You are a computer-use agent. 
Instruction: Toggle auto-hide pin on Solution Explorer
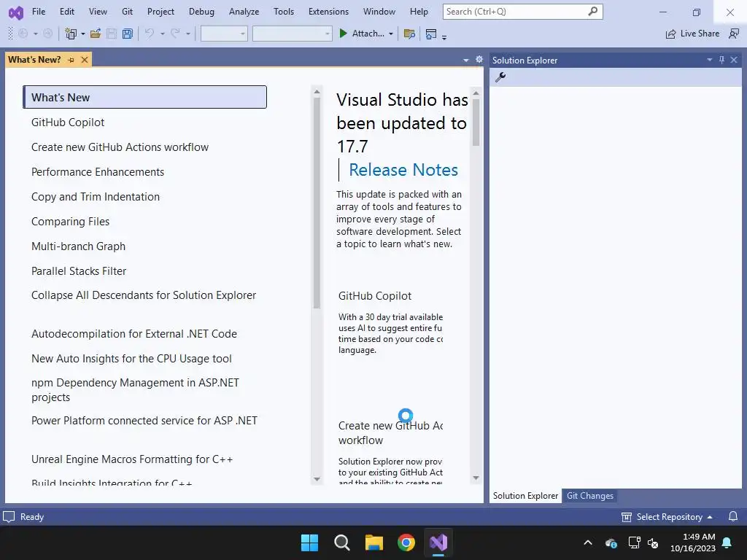721,60
